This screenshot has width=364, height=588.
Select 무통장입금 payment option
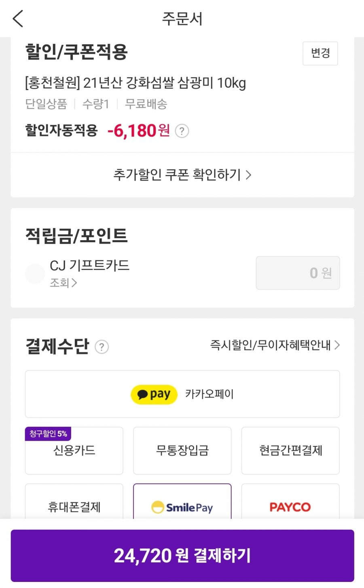tap(182, 450)
